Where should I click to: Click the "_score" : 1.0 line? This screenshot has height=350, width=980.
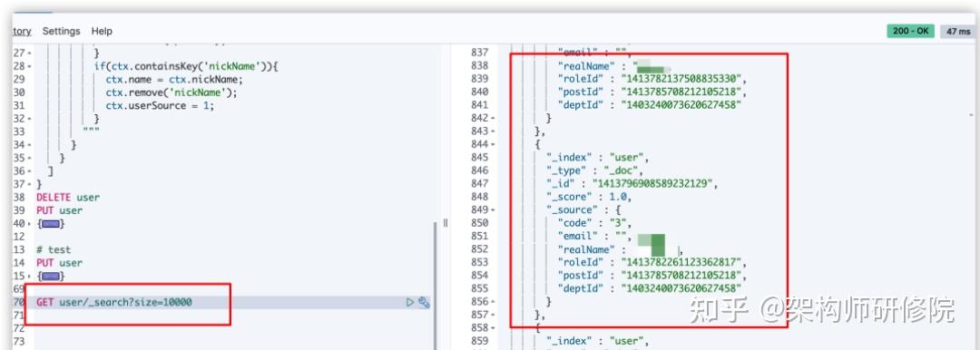point(589,197)
